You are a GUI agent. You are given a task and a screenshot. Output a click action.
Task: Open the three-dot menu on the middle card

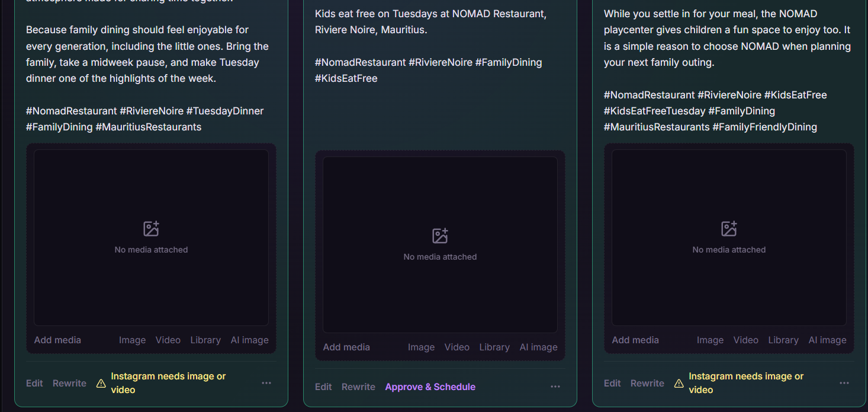tap(555, 387)
